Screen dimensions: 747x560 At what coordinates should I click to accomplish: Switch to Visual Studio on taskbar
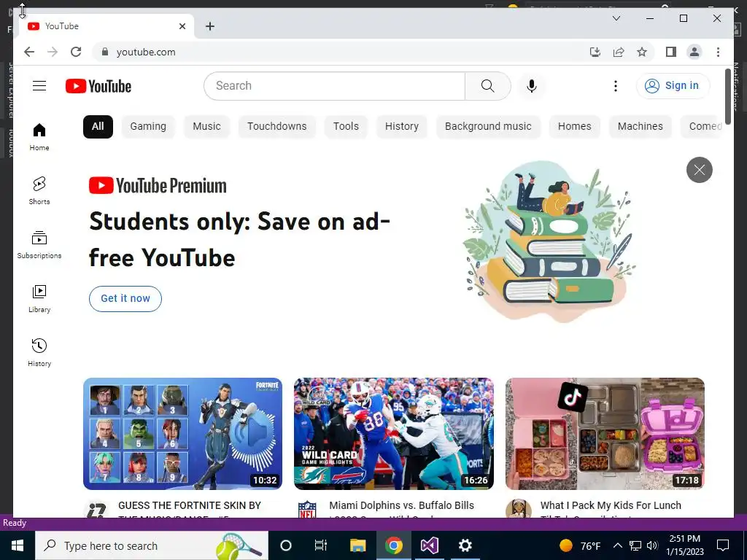[429, 545]
